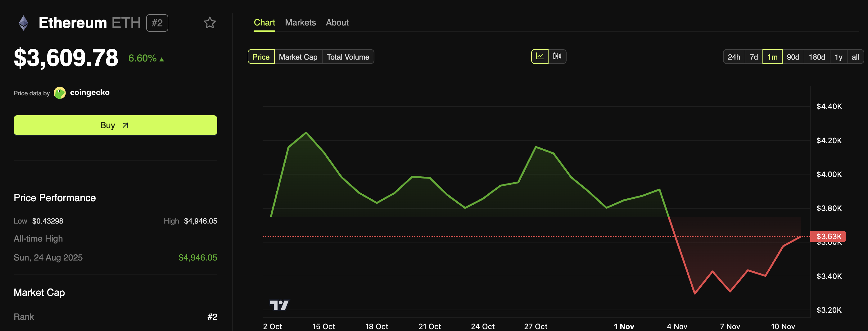Select the Price data toggle
The image size is (868, 331).
[261, 57]
